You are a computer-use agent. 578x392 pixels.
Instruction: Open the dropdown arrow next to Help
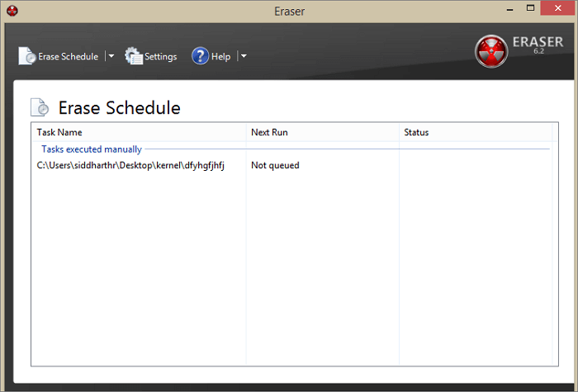click(244, 57)
